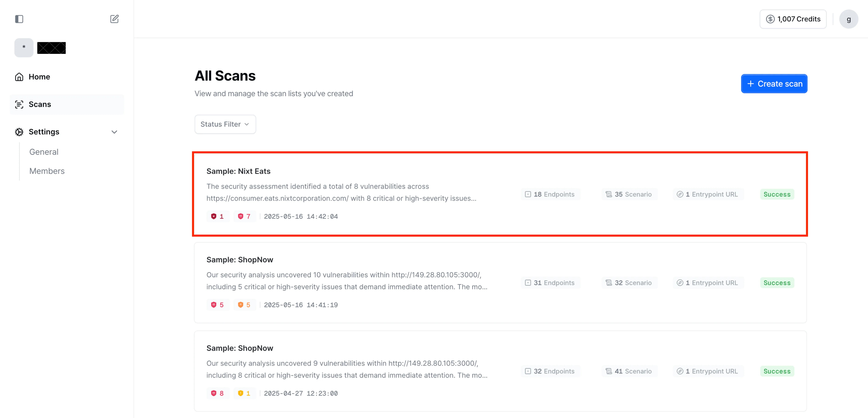Viewport: 868px width, 418px height.
Task: Open the Members settings page
Action: 47,171
